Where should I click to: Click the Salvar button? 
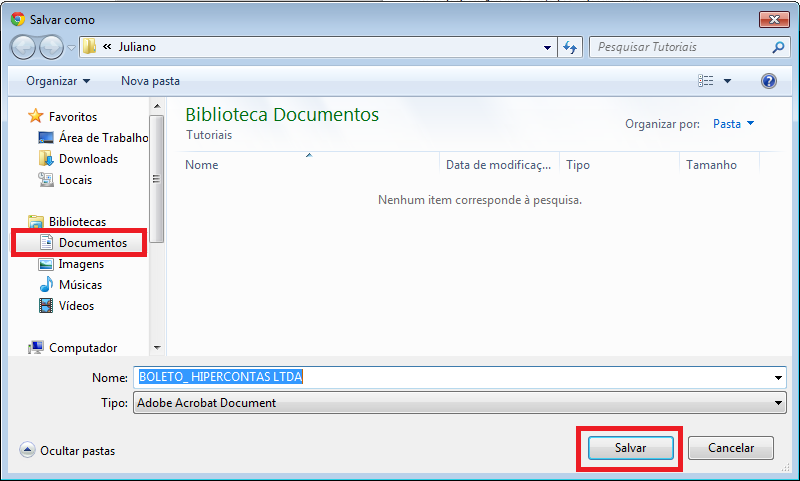(630, 448)
